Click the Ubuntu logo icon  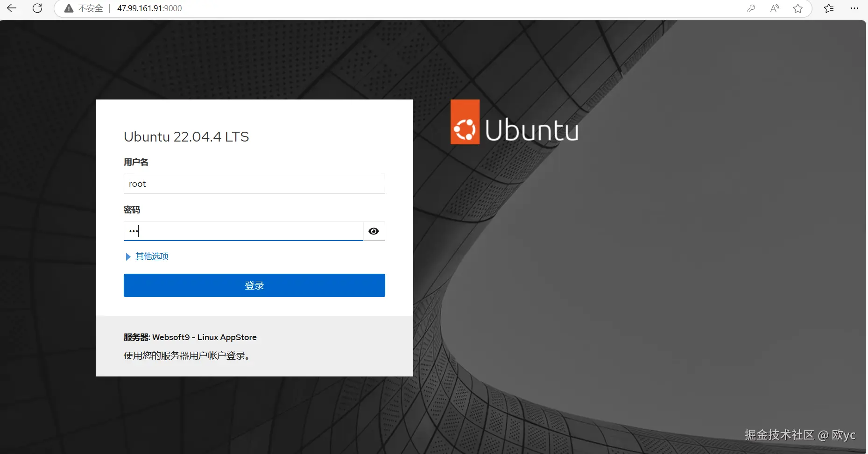(465, 122)
